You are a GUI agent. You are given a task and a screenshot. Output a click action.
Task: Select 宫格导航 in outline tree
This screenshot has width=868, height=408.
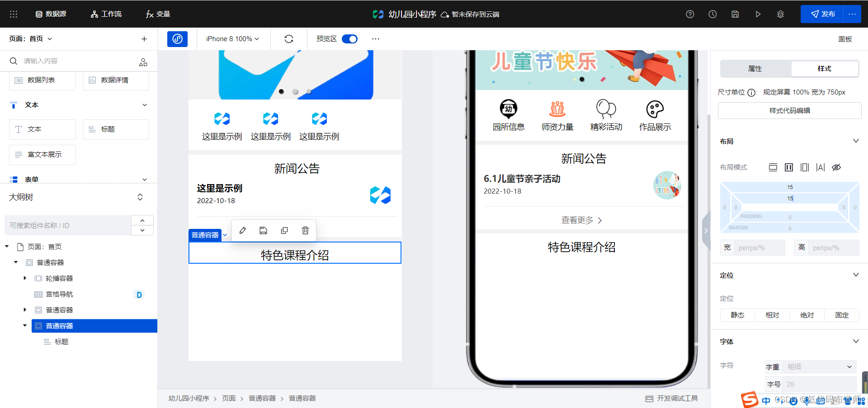click(x=59, y=294)
